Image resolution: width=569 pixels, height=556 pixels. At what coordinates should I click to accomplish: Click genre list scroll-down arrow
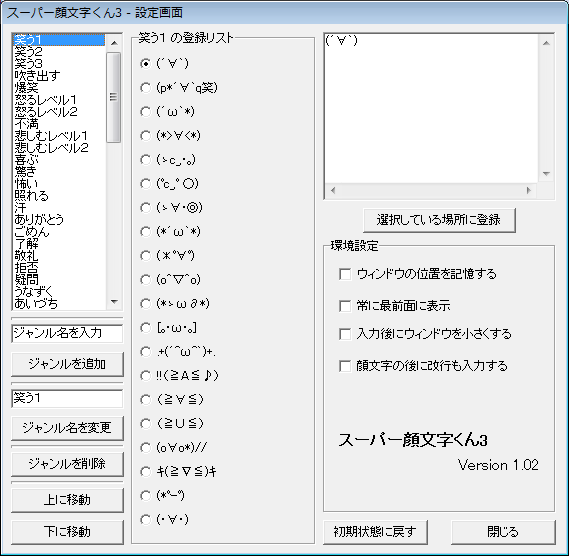click(114, 302)
